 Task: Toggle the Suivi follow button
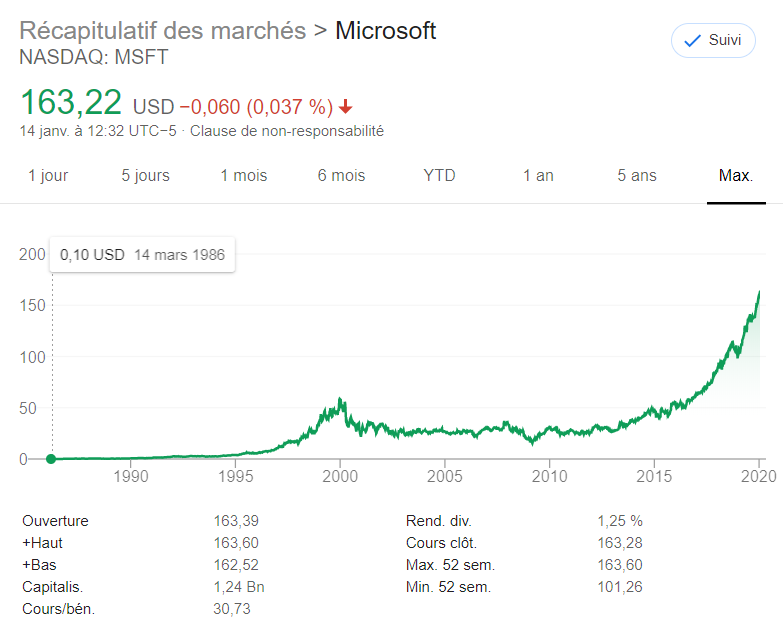[713, 41]
